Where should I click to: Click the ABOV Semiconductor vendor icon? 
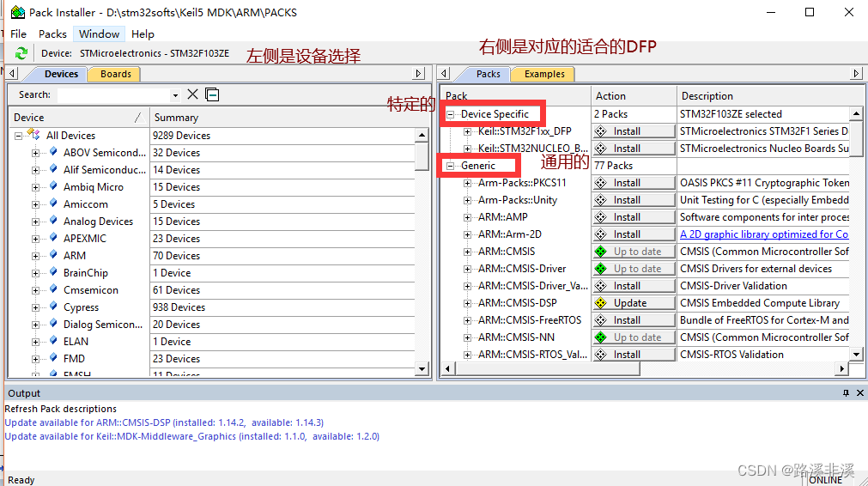(53, 151)
